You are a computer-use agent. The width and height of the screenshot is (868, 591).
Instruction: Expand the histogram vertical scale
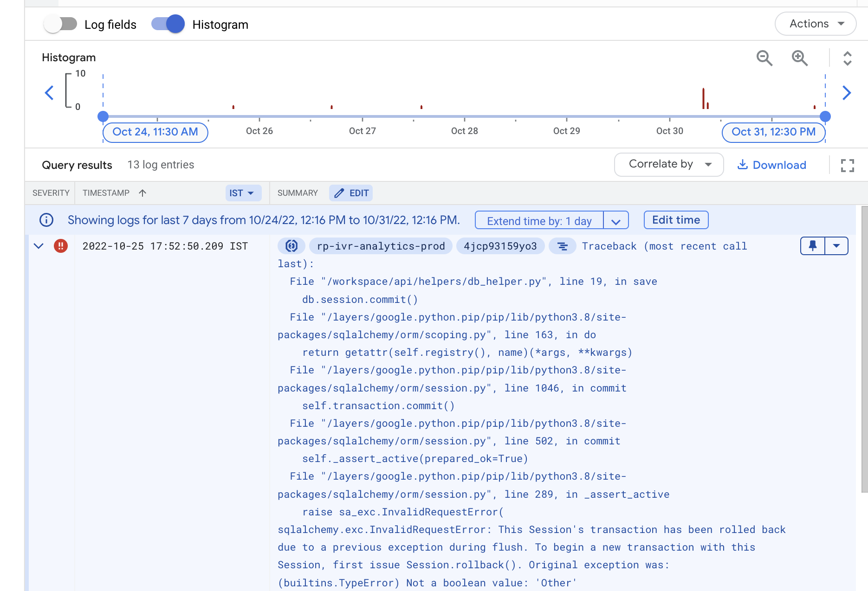pos(847,58)
